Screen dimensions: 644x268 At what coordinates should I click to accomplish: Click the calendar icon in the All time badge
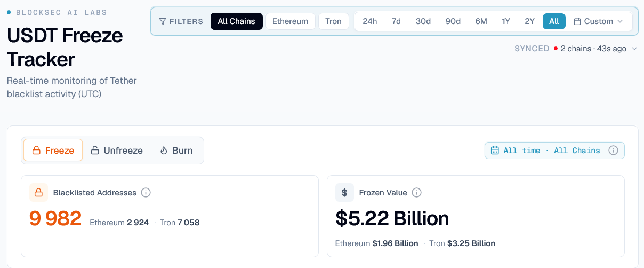(495, 151)
